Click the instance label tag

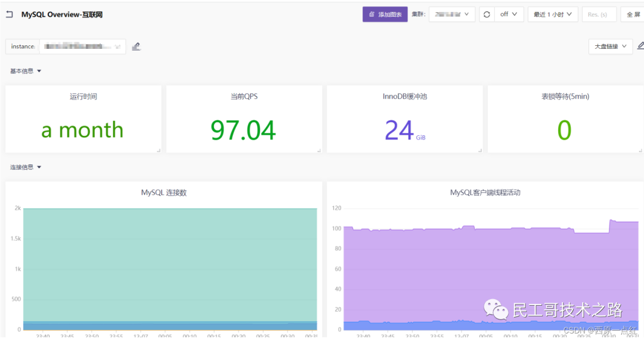tap(23, 46)
